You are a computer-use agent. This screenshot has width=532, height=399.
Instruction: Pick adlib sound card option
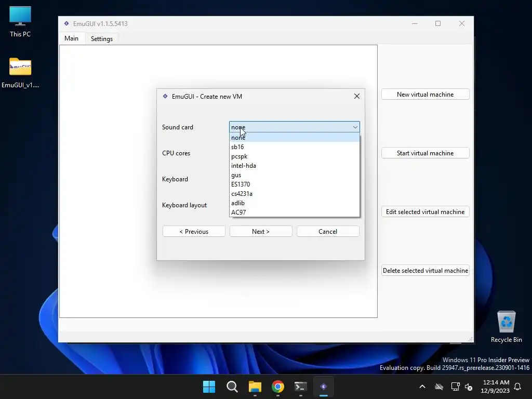[294, 203]
